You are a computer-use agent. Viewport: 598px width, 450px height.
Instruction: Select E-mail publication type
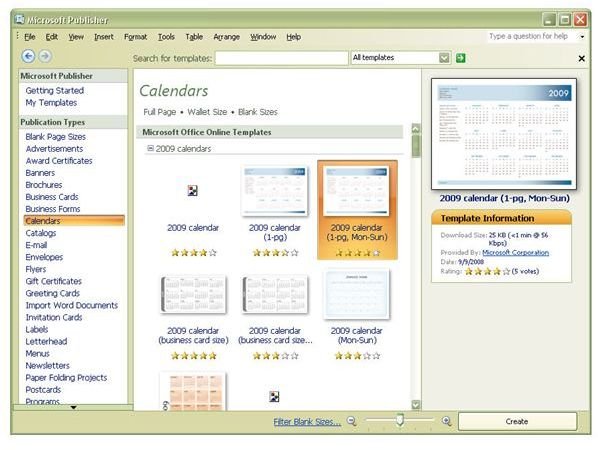click(x=36, y=245)
